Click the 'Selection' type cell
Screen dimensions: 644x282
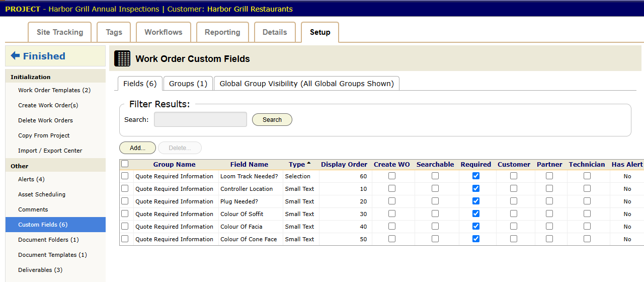click(298, 176)
